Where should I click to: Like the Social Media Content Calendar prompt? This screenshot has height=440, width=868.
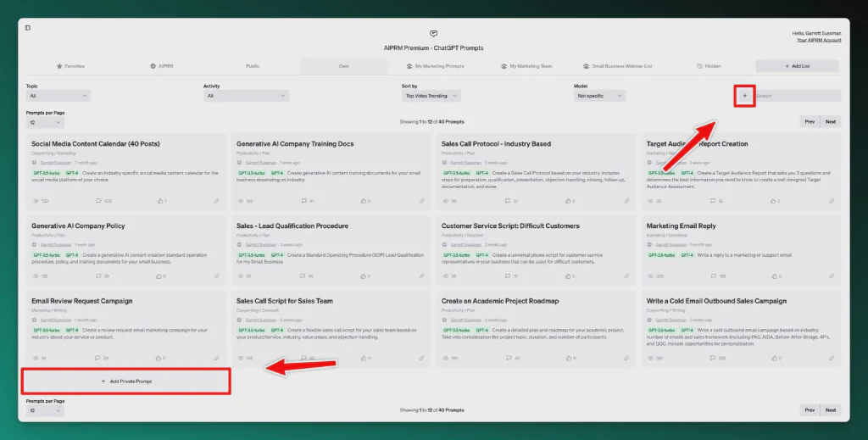point(160,201)
